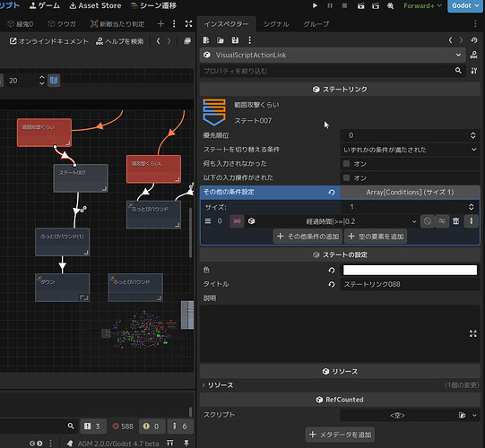485x448 pixels.
Task: Open the VisualScriptActionLink object dropdown
Action: pyautogui.click(x=333, y=55)
